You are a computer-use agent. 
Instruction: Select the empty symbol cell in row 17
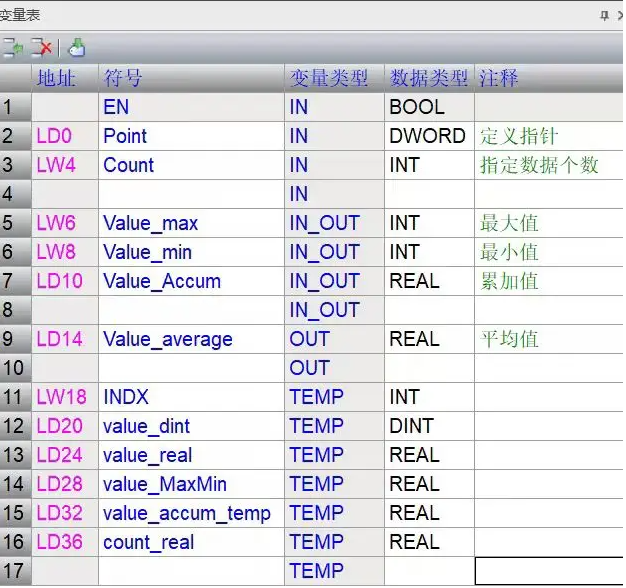coord(191,571)
